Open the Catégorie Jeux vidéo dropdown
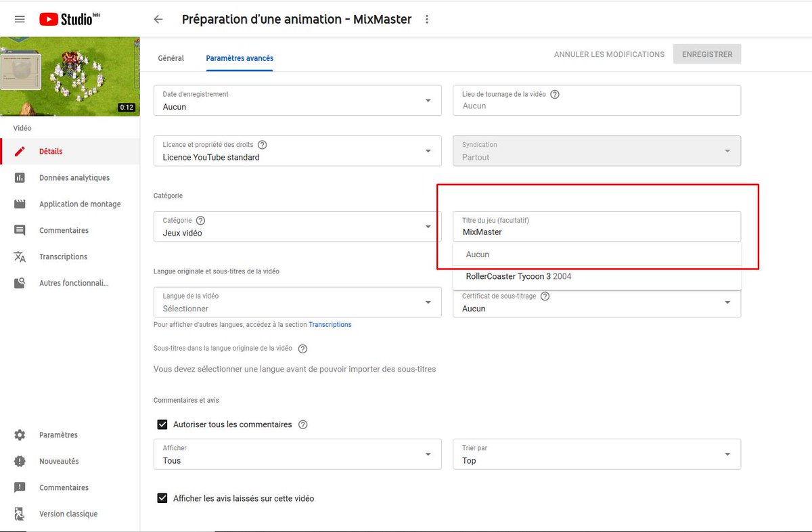The width and height of the screenshot is (812, 532). [x=298, y=227]
